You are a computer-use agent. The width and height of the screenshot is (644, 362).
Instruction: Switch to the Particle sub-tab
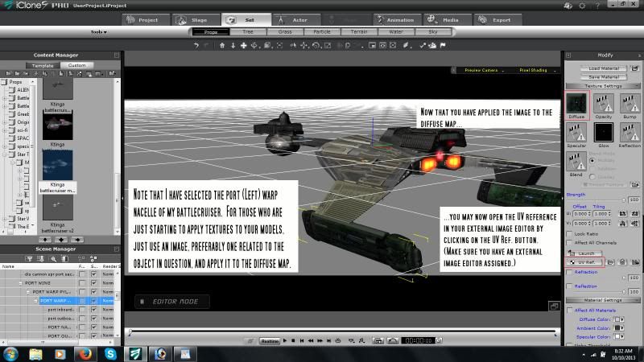point(322,31)
